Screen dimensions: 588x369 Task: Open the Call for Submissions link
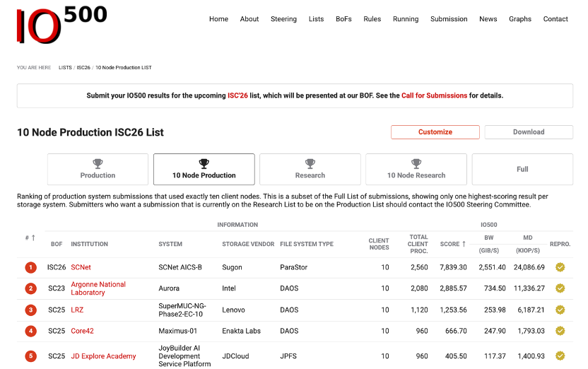click(434, 95)
